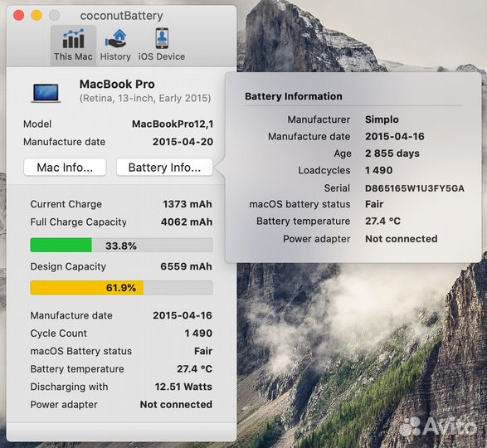Click the Serial label in popover
Screen dimensions: 487x448
[x=337, y=188]
